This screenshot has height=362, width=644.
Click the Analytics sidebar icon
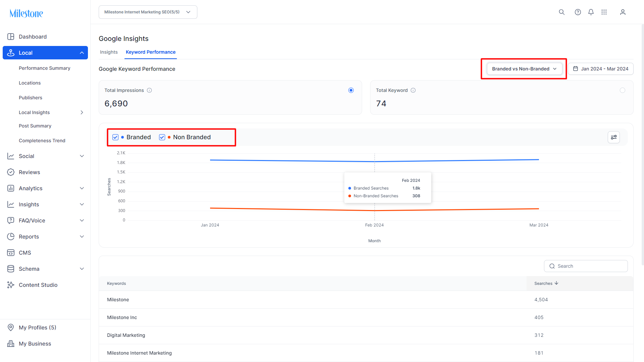pos(11,188)
